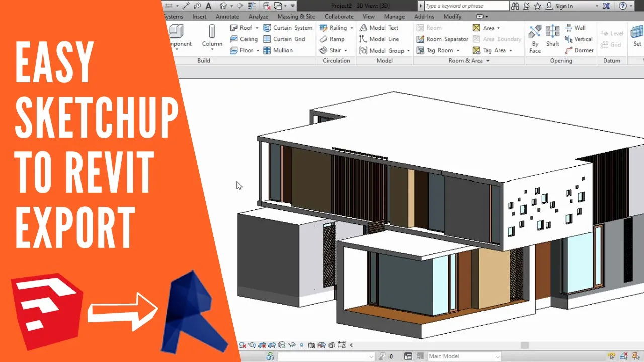This screenshot has width=644, height=362.
Task: Click the Area tool
Action: point(484,28)
